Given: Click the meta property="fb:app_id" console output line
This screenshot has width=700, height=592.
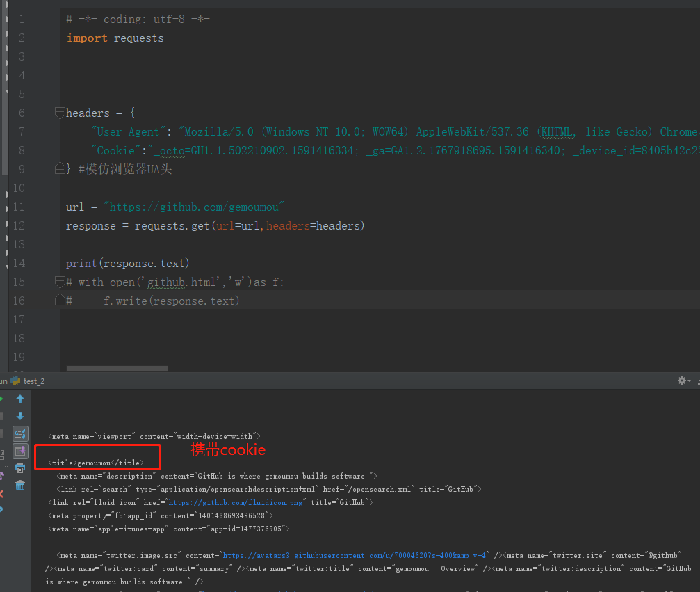Looking at the screenshot, I should 161,515.
